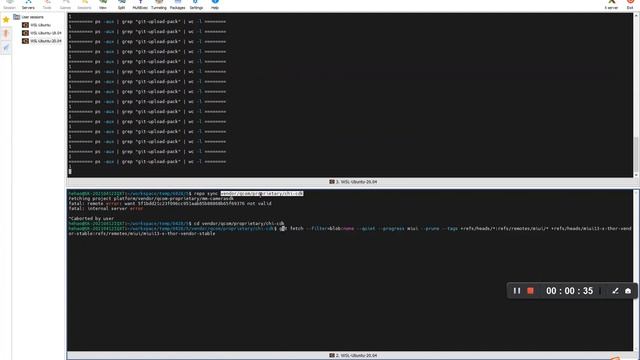The width and height of the screenshot is (640, 360).
Task: Click the WSL-Ubuntu-18.04 icon in session tree
Action: [x=25, y=33]
